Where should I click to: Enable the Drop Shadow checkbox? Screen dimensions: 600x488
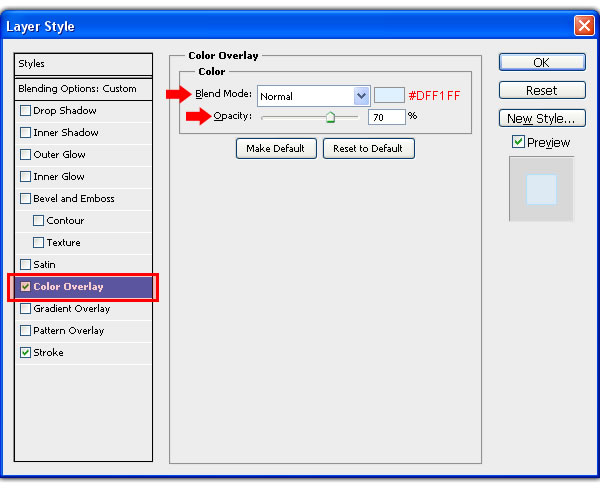25,111
